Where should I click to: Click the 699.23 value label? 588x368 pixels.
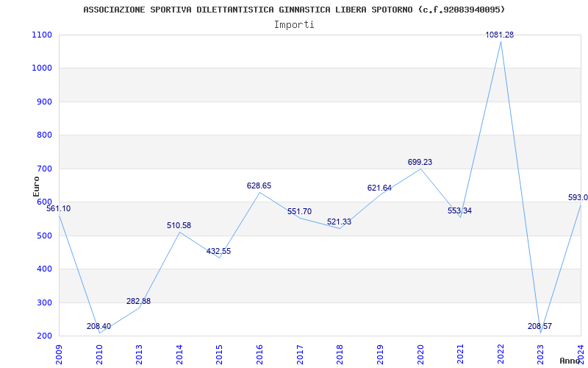point(420,162)
